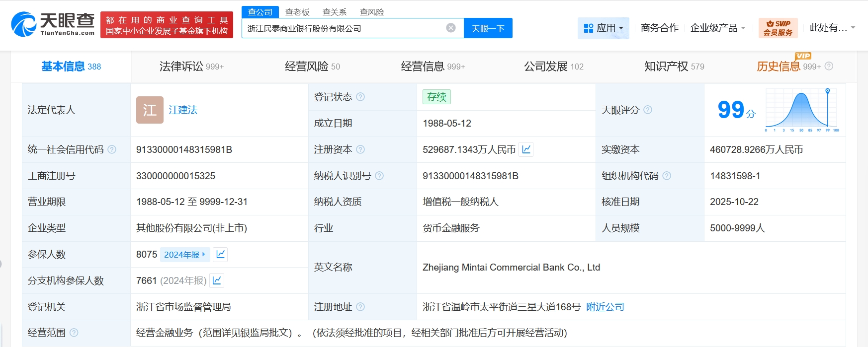Screen dimensions: 868x347
Task: Switch to the 法律诉讼 tab
Action: (x=191, y=67)
